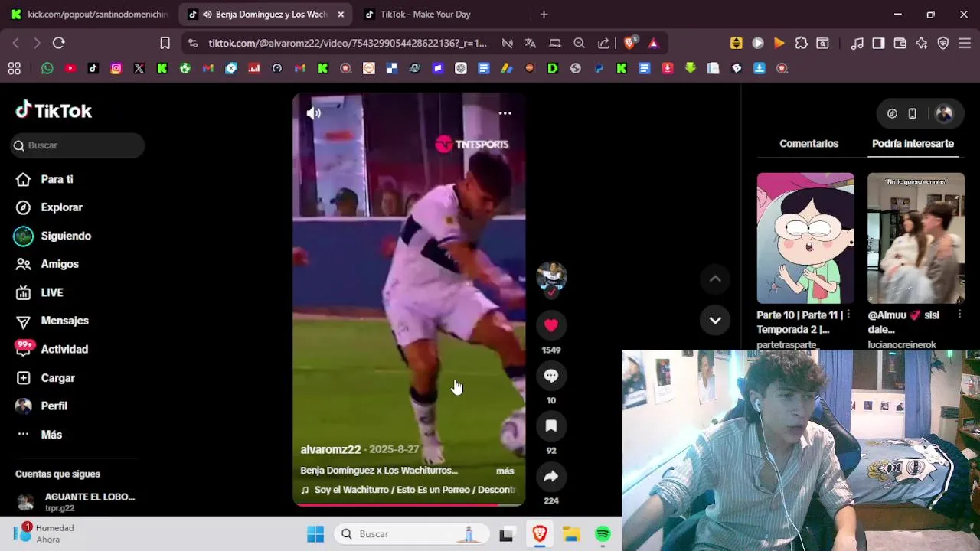Open Amigos in the sidebar

tap(60, 264)
